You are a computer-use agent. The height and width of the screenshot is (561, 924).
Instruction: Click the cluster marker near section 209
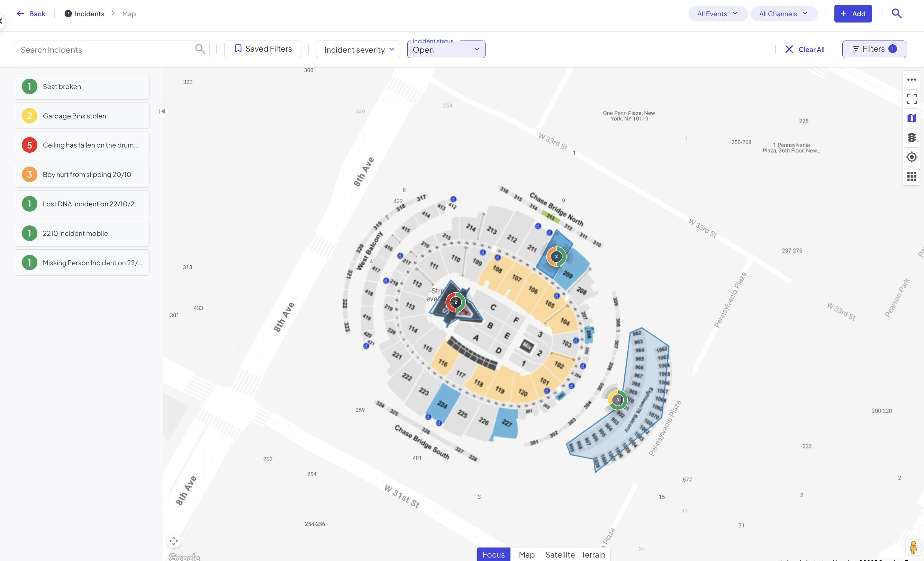[556, 257]
